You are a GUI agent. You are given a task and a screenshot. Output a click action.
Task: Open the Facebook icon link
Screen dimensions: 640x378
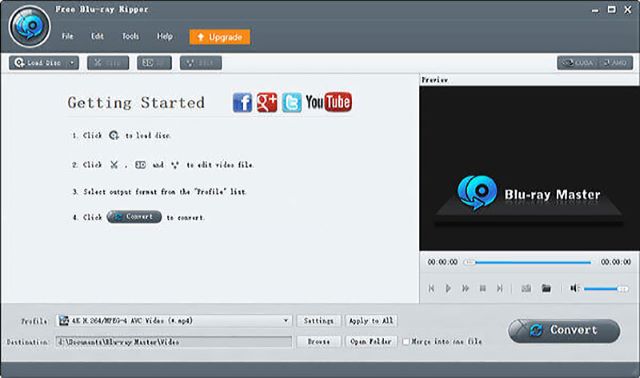tap(242, 102)
